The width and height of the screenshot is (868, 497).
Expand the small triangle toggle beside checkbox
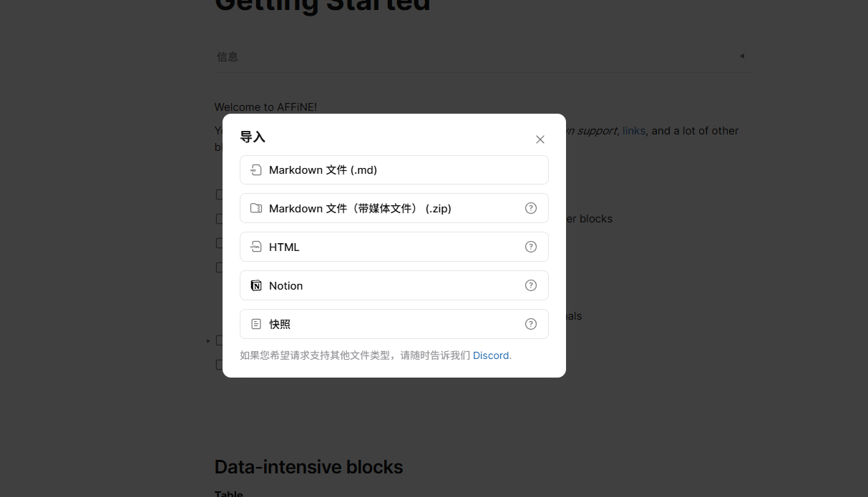pos(208,341)
